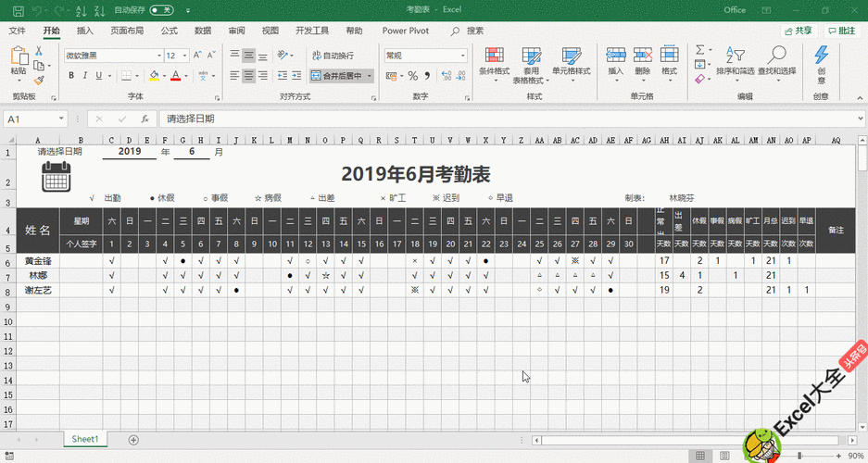Sort ascending from quick access toolbar
868x463 pixels.
(x=81, y=10)
